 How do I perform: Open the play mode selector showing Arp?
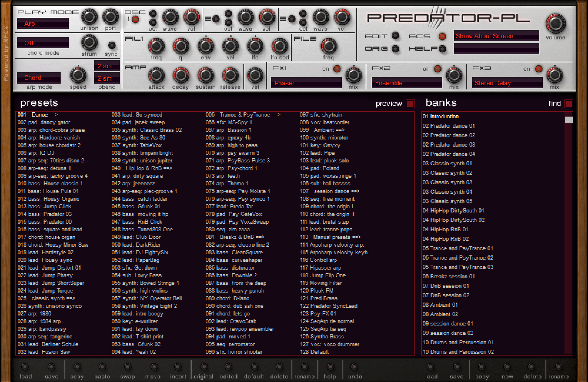tap(43, 23)
